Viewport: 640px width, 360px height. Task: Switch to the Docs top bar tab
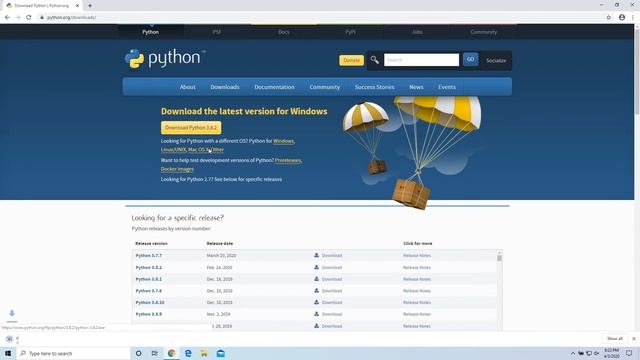pos(284,32)
